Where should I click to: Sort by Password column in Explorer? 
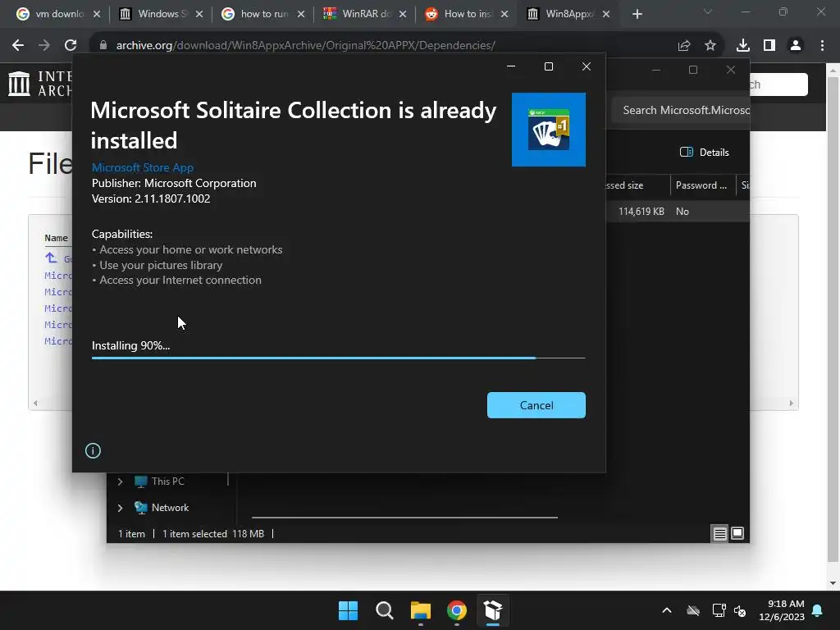[x=702, y=185]
